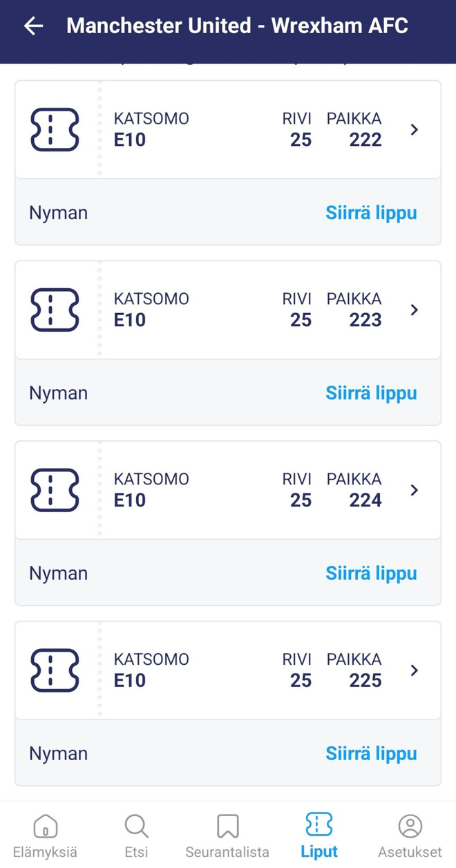Viewport: 456px width, 868px height.
Task: Expand seat 224 ticket chevron
Action: pyautogui.click(x=415, y=490)
